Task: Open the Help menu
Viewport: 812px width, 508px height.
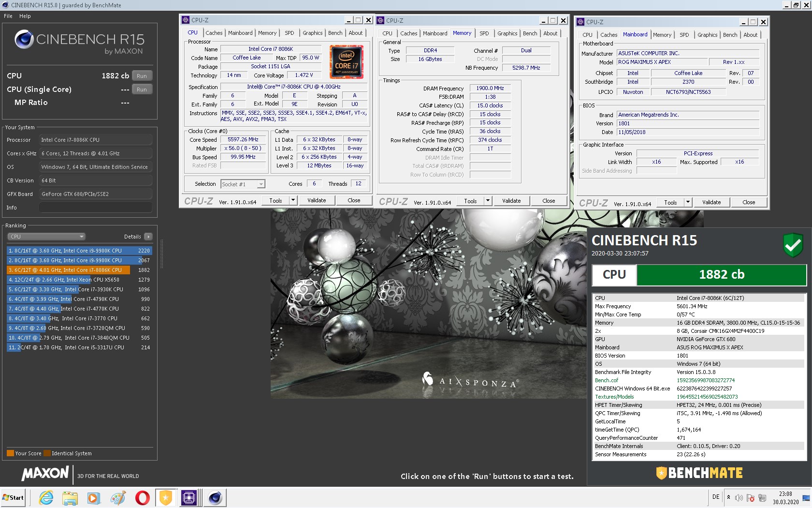Action: pyautogui.click(x=25, y=16)
